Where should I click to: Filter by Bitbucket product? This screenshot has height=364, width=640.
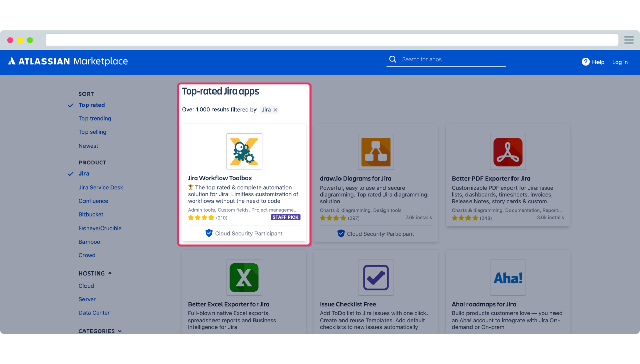click(91, 215)
